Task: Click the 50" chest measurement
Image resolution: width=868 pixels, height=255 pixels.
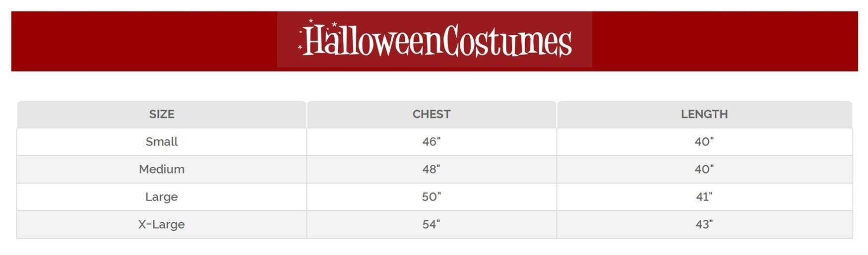Action: click(x=432, y=196)
